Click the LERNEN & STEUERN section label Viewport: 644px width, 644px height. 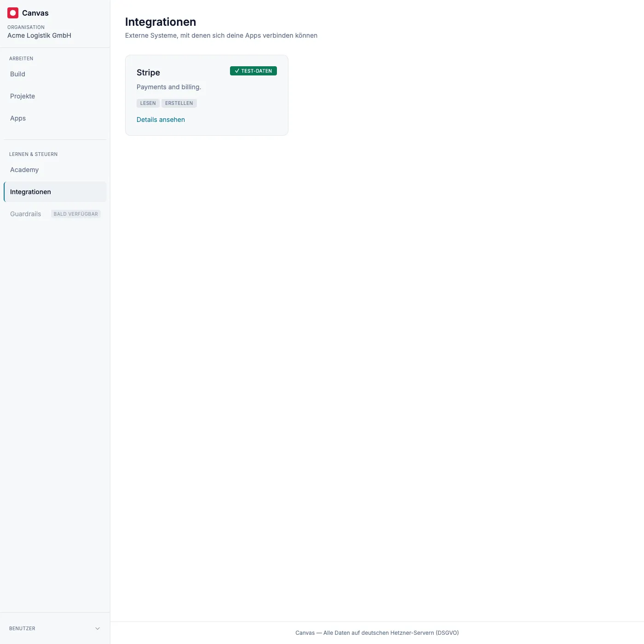pos(33,154)
